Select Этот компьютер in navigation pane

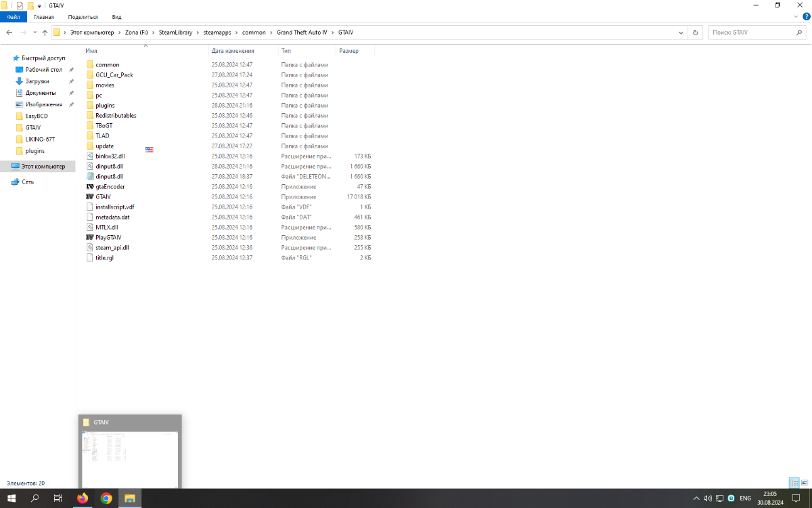pyautogui.click(x=43, y=166)
